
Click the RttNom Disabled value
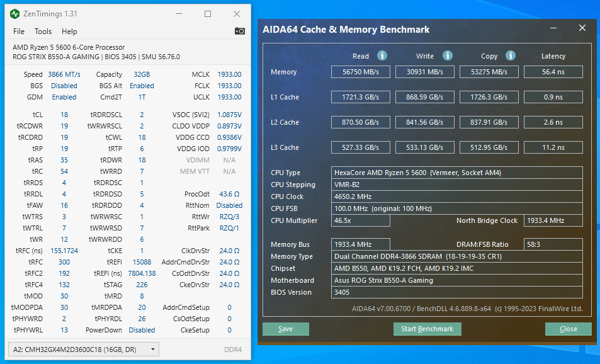pos(229,205)
